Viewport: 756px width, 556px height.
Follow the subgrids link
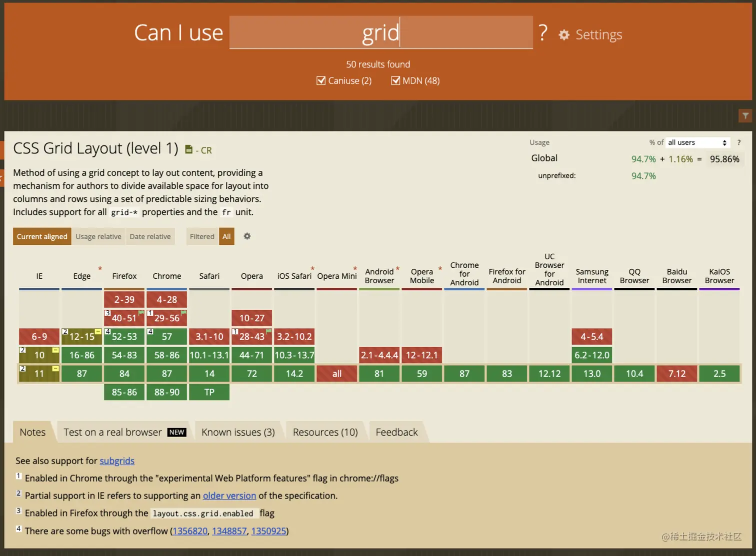point(117,461)
